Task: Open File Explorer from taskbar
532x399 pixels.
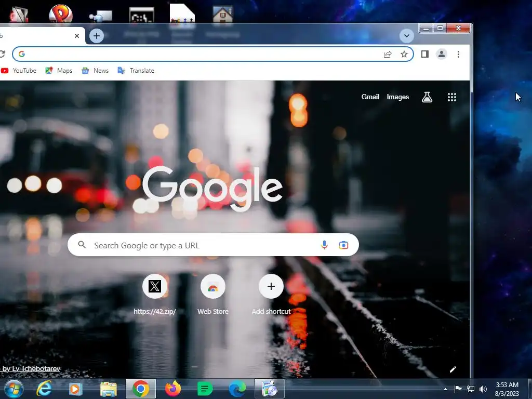Action: 108,389
